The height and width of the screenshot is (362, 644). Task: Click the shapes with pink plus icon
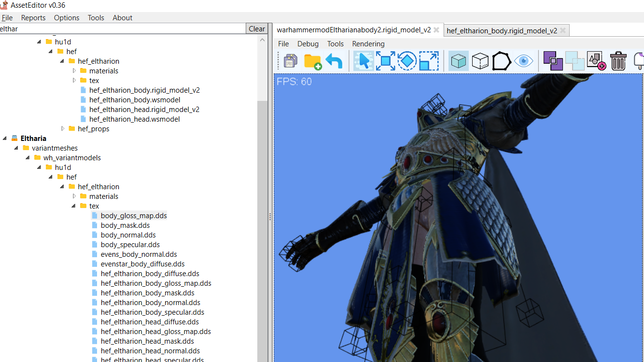point(597,61)
